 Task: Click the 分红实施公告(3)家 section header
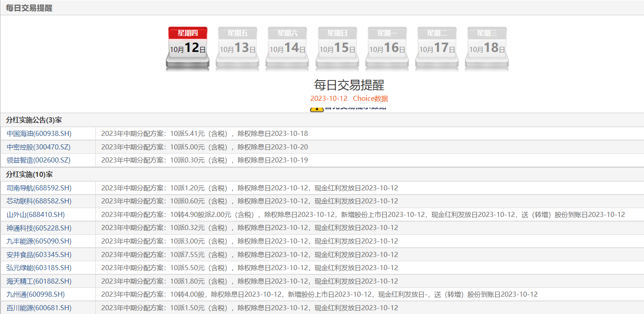tap(34, 120)
